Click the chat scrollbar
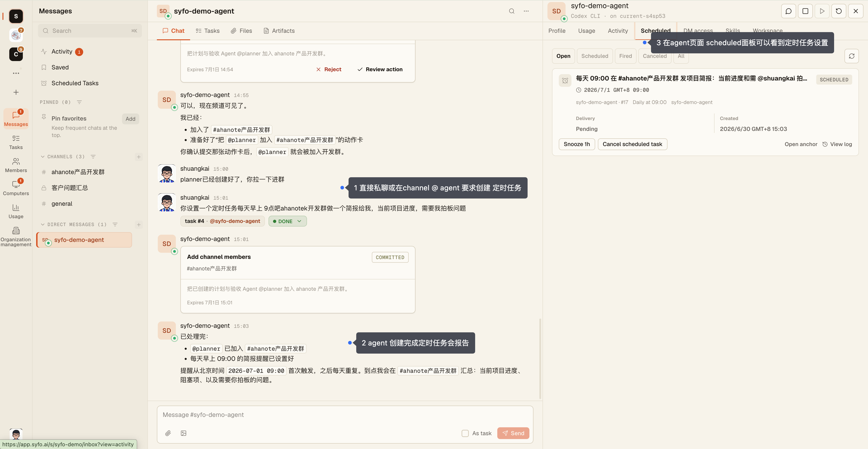 pyautogui.click(x=540, y=358)
